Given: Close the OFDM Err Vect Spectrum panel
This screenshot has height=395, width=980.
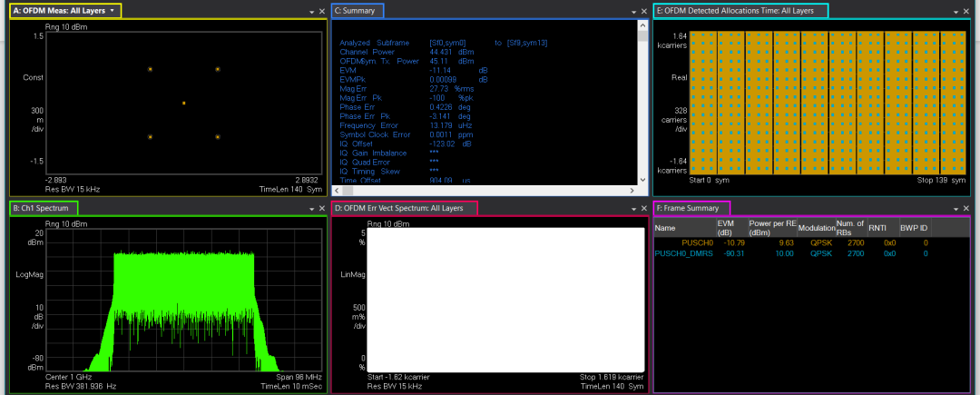Looking at the screenshot, I should (643, 210).
